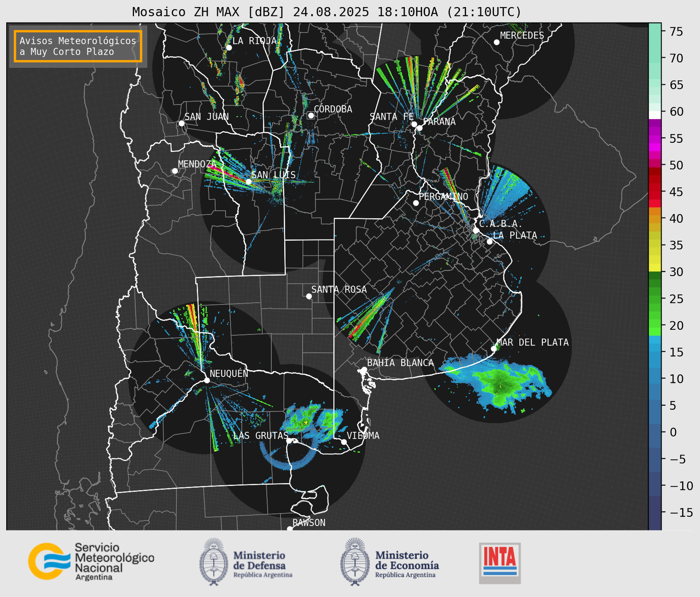Viewport: 700px width, 597px height.
Task: Click the INTA logo
Action: tap(500, 563)
